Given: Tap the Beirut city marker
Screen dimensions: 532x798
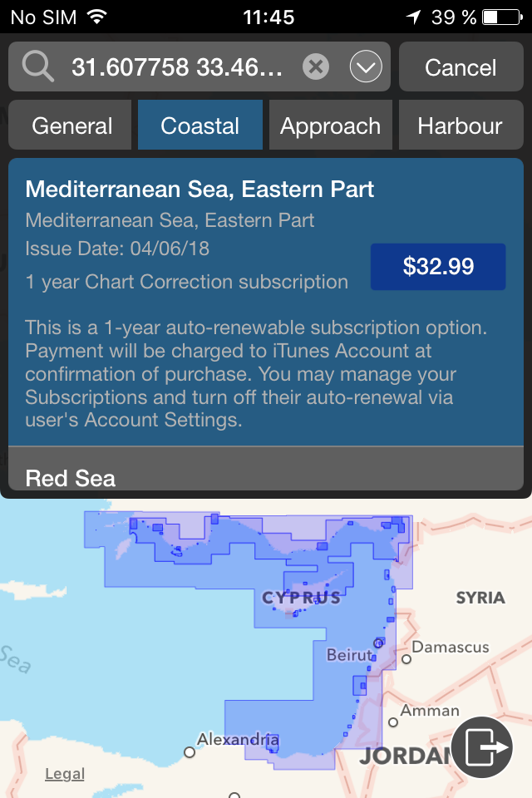Looking at the screenshot, I should [378, 643].
